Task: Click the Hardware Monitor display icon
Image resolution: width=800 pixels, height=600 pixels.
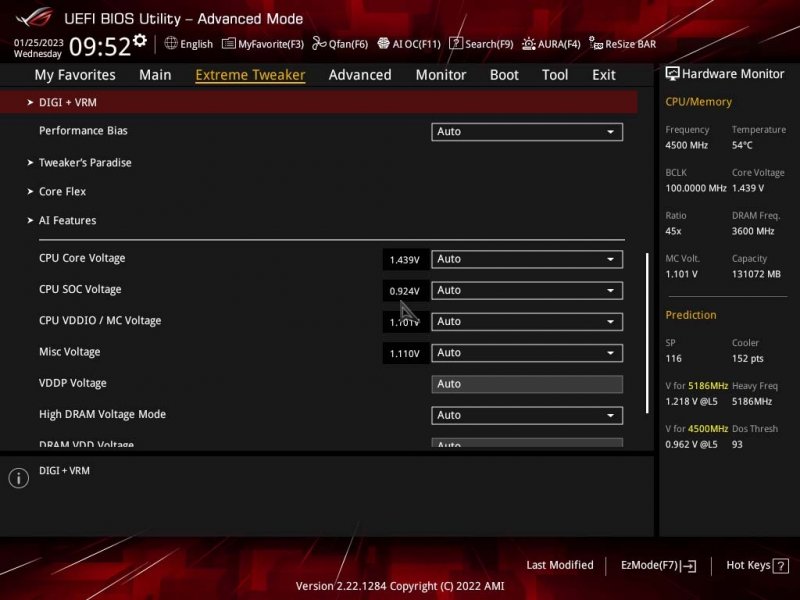Action: click(x=672, y=73)
